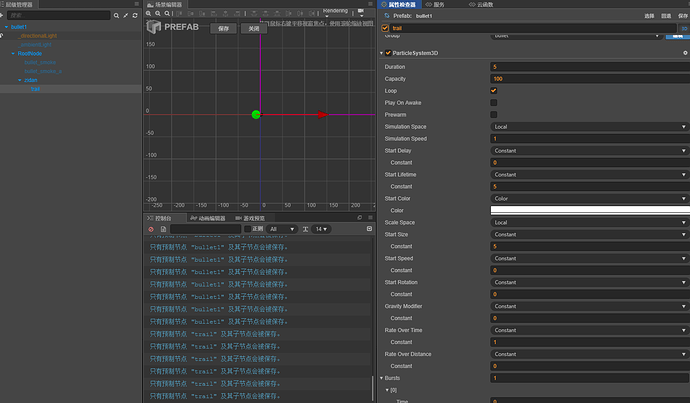This screenshot has height=403, width=690.
Task: Click the third zoom magnifier in the scene toolbar
Action: click(167, 14)
